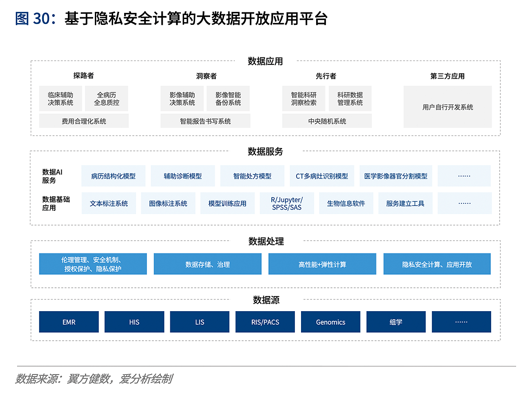The height and width of the screenshot is (403, 532).
Task: Click the 数据处理 section title
Action: click(266, 241)
